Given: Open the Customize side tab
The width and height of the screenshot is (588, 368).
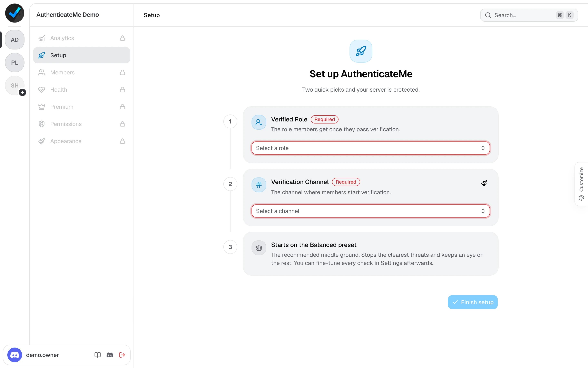Looking at the screenshot, I should (581, 184).
